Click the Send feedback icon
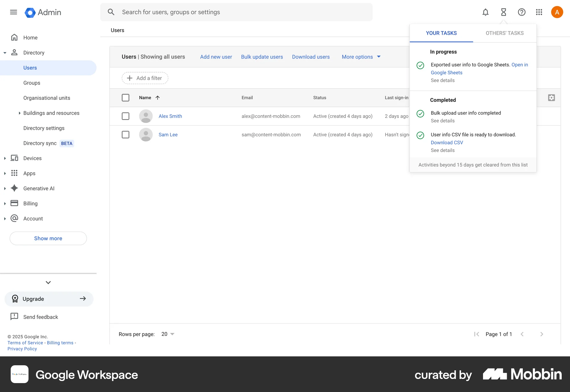This screenshot has width=570, height=392. [14, 317]
